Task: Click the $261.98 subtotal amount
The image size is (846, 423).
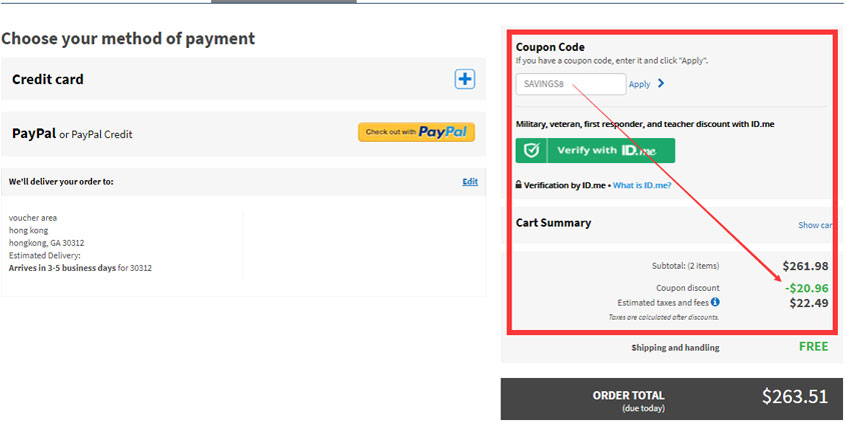Action: click(x=808, y=266)
